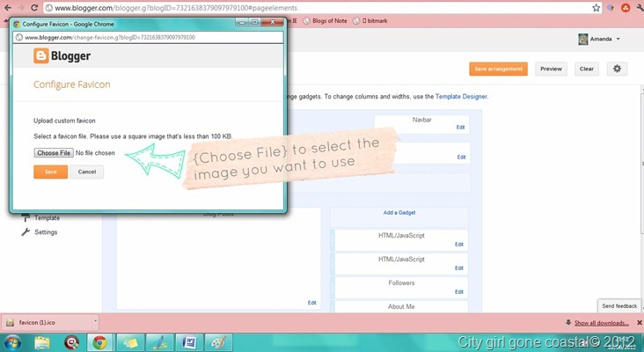Viewport: 644px width, 352px height.
Task: Click the Navbar gadget title
Action: (421, 120)
